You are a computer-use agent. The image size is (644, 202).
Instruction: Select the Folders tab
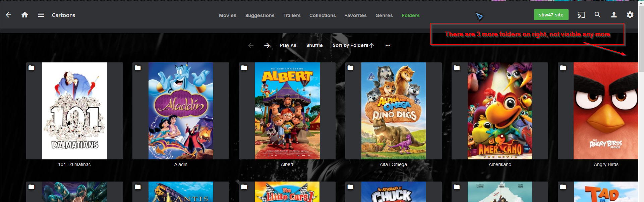tap(411, 15)
